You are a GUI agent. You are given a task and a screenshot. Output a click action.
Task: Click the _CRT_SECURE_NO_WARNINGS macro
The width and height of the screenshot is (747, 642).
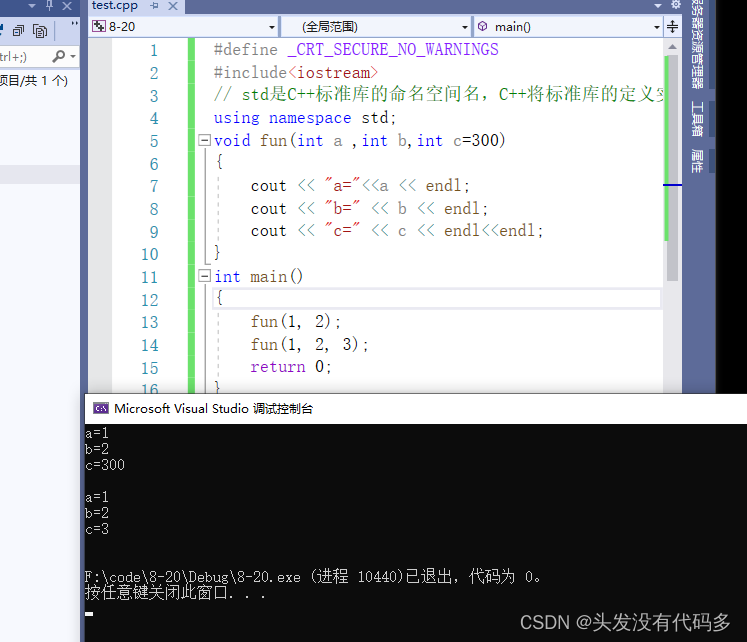pos(393,50)
